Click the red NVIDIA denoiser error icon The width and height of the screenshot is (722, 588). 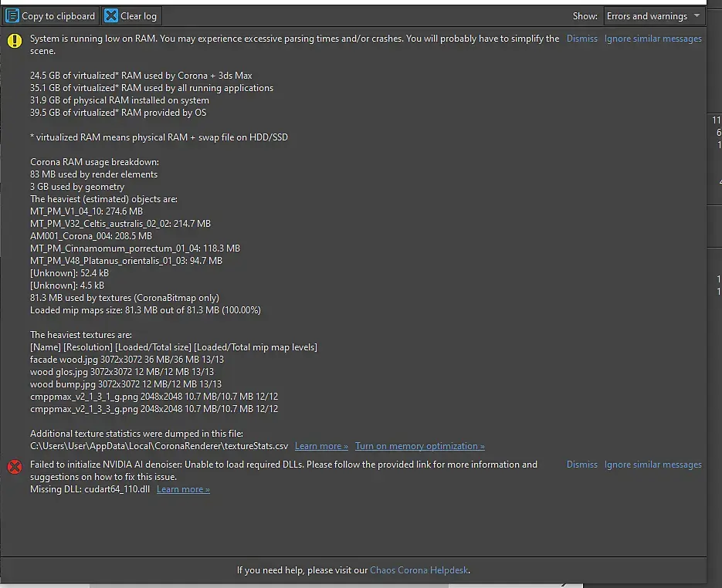(x=15, y=467)
